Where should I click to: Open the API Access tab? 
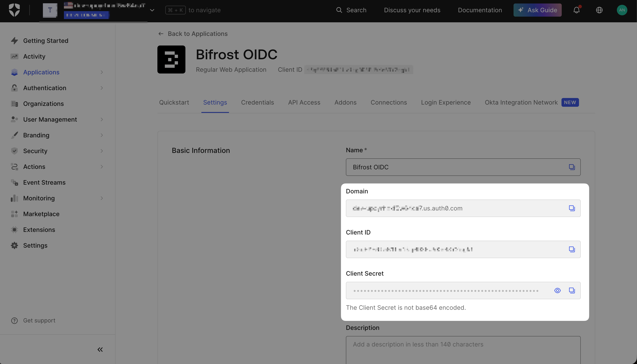click(304, 102)
